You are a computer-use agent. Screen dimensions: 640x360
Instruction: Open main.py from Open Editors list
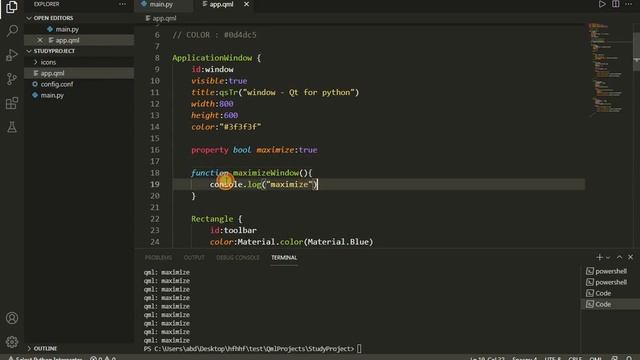[x=67, y=29]
